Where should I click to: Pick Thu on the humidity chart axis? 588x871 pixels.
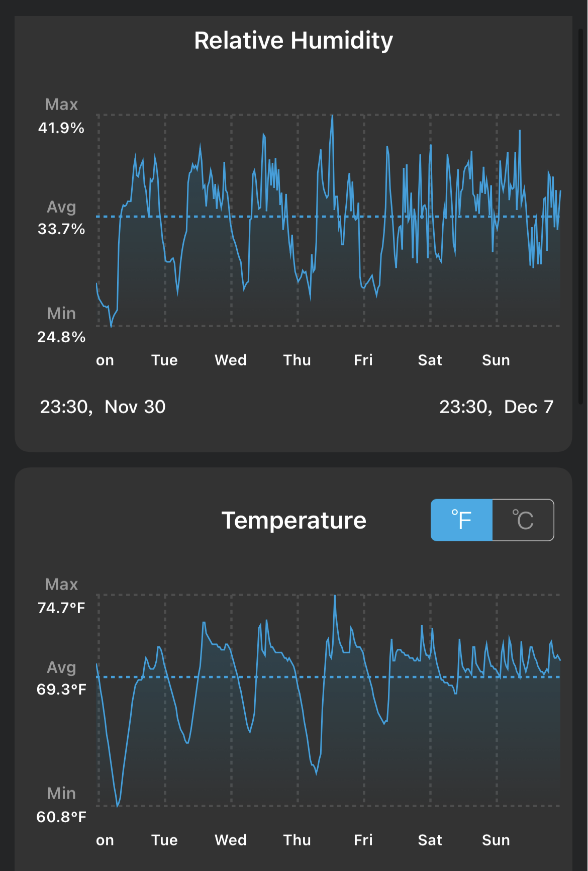tap(297, 360)
